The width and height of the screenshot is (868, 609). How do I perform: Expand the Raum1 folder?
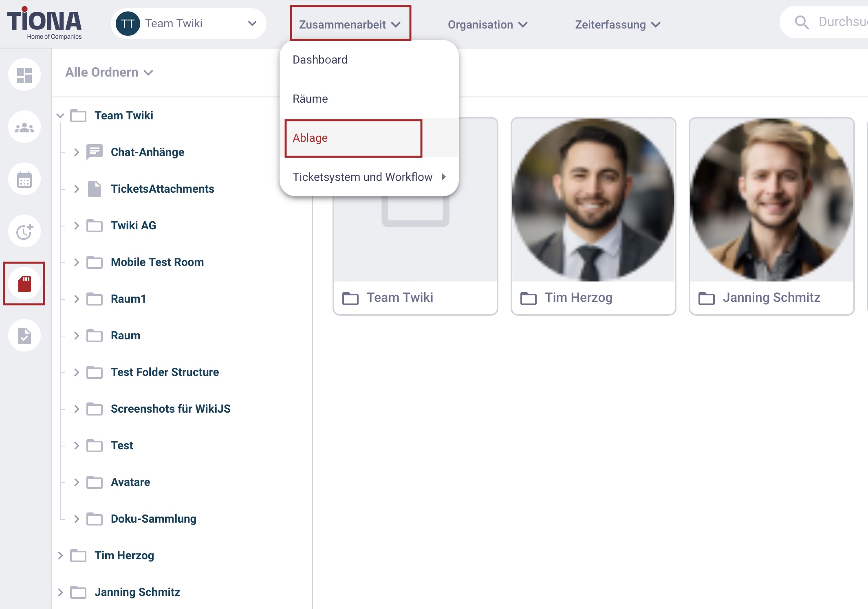pos(77,299)
